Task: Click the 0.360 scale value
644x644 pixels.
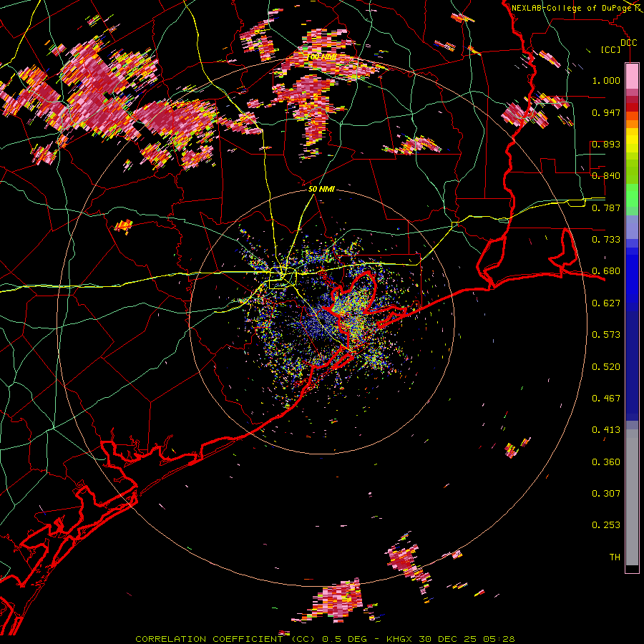Action: coord(606,462)
